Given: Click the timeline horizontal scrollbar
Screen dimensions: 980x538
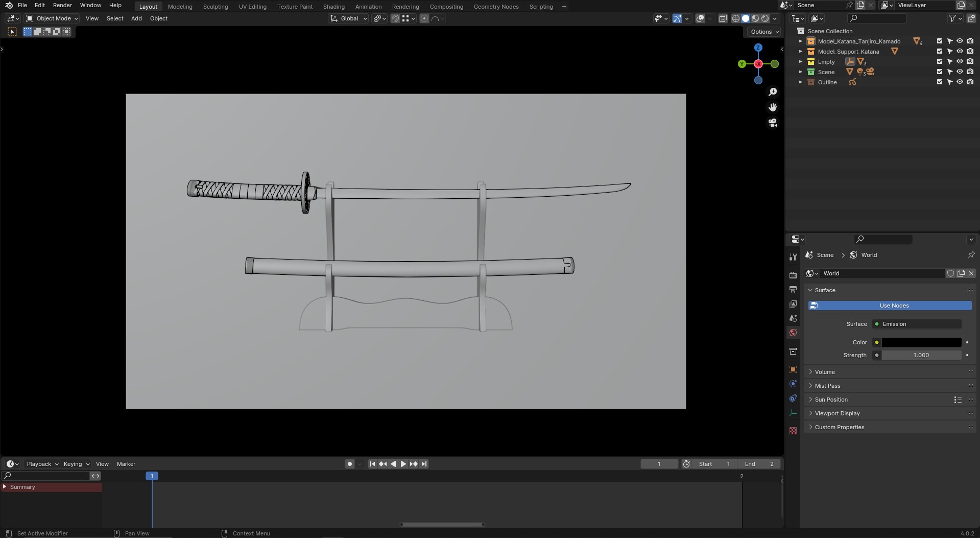Looking at the screenshot, I should [442, 524].
